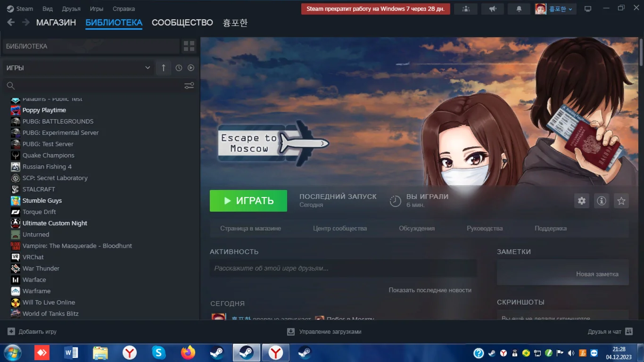The width and height of the screenshot is (644, 362).
Task: Switch to the СООБЩЕСТВО tab
Action: coord(182,23)
